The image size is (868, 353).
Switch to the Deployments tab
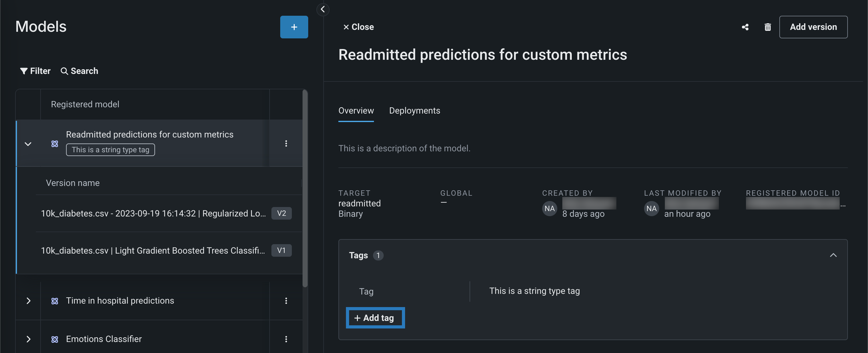414,110
